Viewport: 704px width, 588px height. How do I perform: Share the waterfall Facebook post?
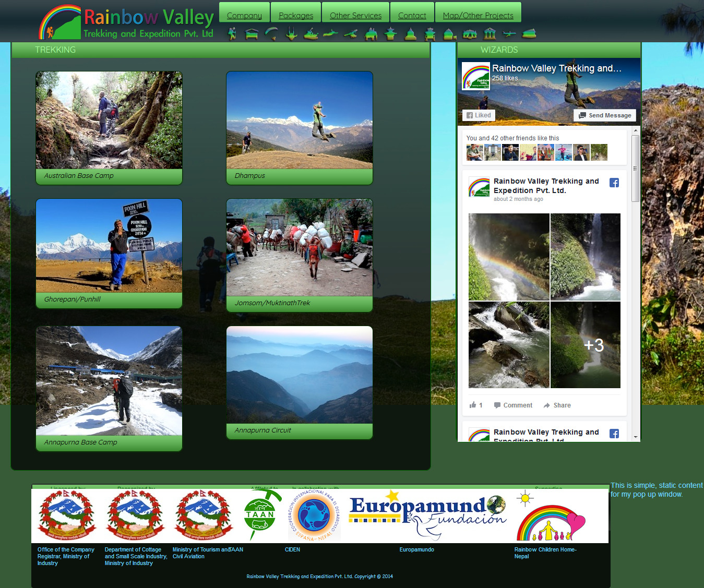tap(557, 405)
